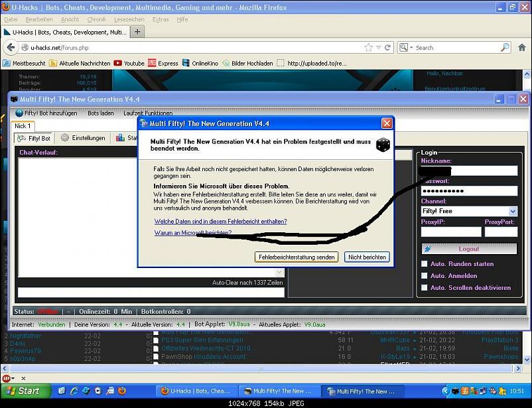
Task: Open Offizielles Weihnachts-CT 2010 thread
Action: (206, 348)
